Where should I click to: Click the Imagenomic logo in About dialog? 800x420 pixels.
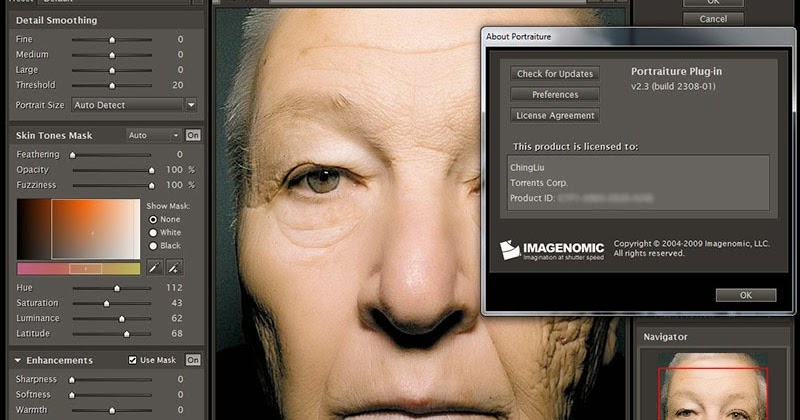(x=552, y=250)
